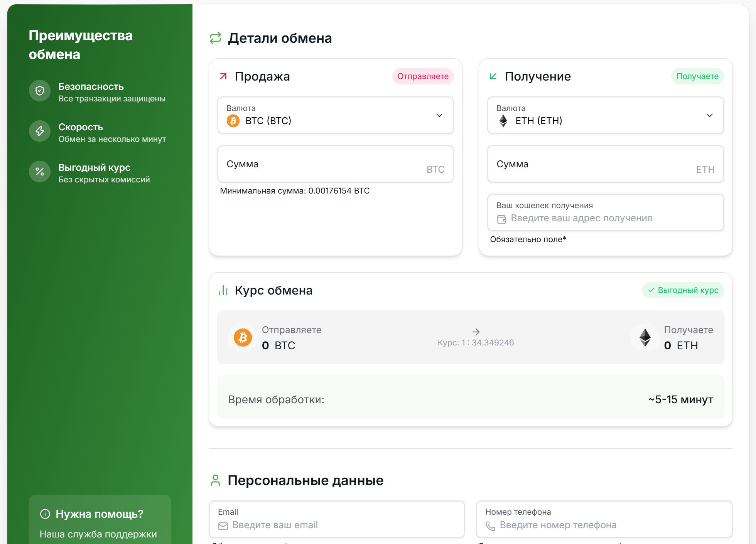Image resolution: width=756 pixels, height=544 pixels.
Task: Click the Email input field
Action: 337,519
